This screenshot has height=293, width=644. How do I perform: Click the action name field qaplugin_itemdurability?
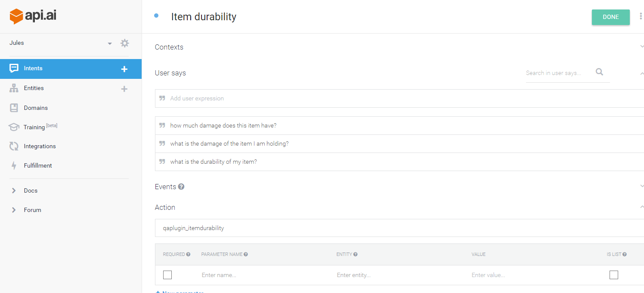click(399, 228)
